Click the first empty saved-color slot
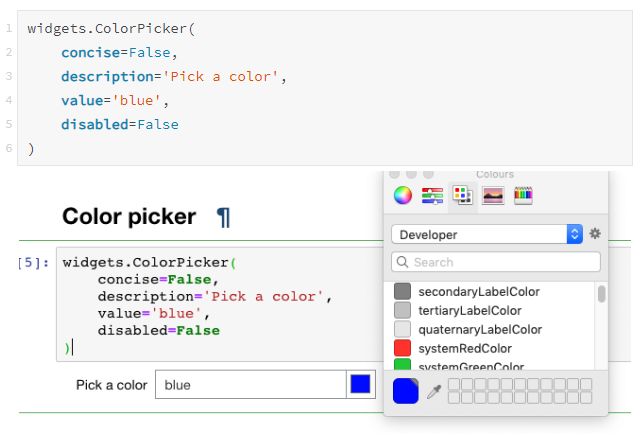 coord(454,384)
